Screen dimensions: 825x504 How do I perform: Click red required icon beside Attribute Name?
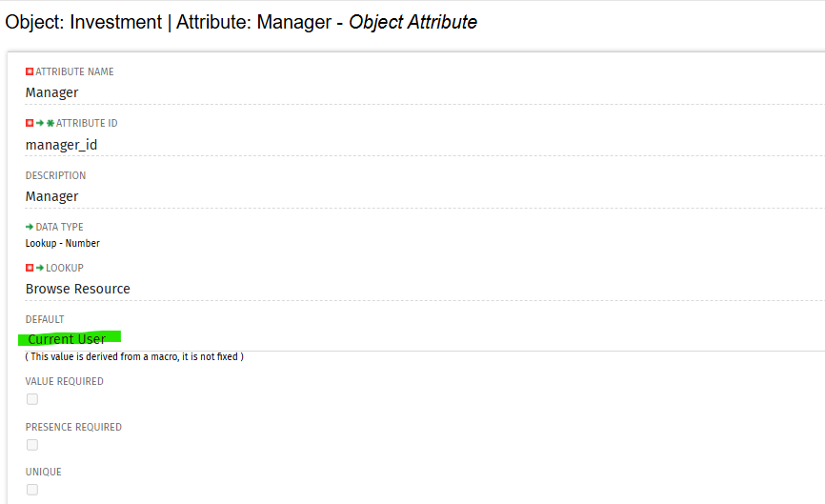(x=30, y=71)
